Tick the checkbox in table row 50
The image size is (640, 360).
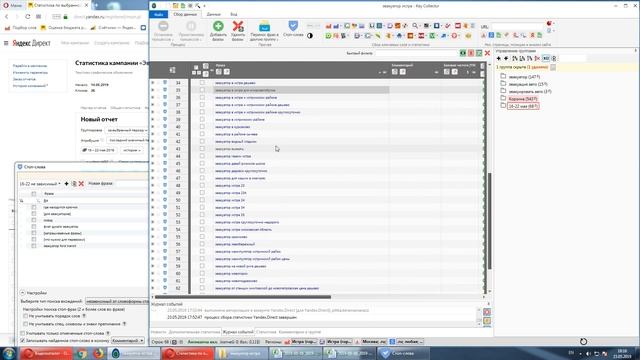(x=202, y=200)
